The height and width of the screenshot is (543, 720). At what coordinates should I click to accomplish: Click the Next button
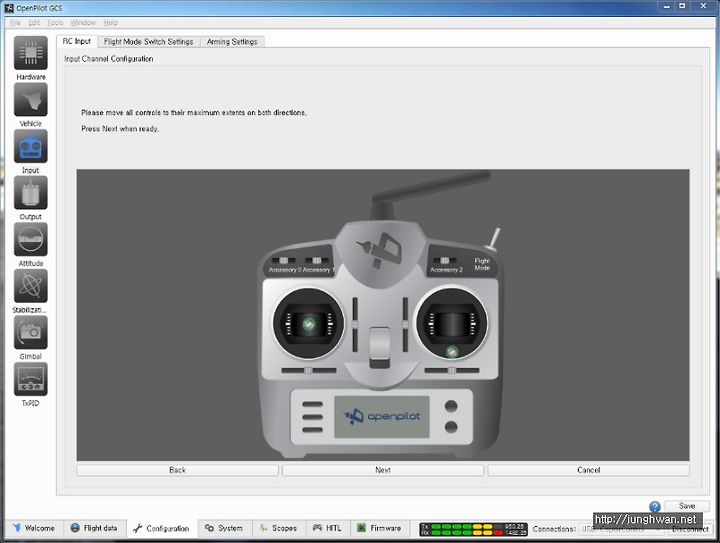click(382, 470)
